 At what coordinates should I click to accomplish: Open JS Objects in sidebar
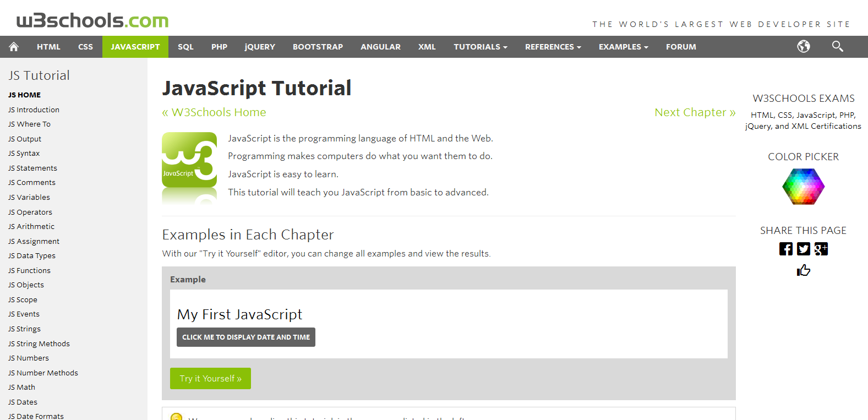point(26,285)
